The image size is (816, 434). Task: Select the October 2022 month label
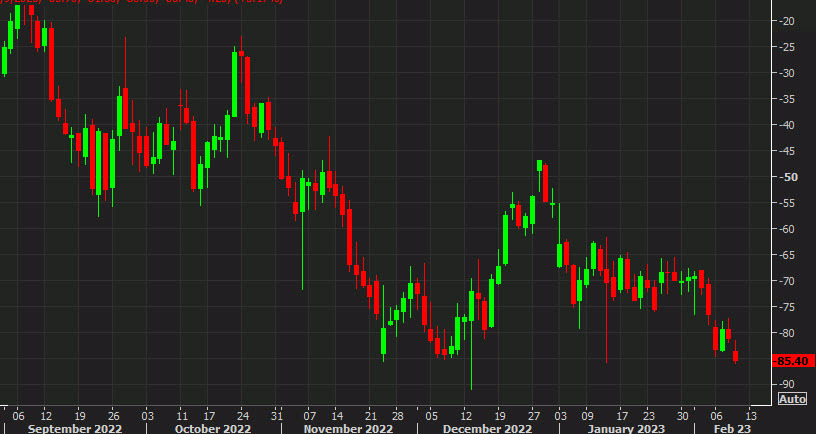[x=213, y=428]
